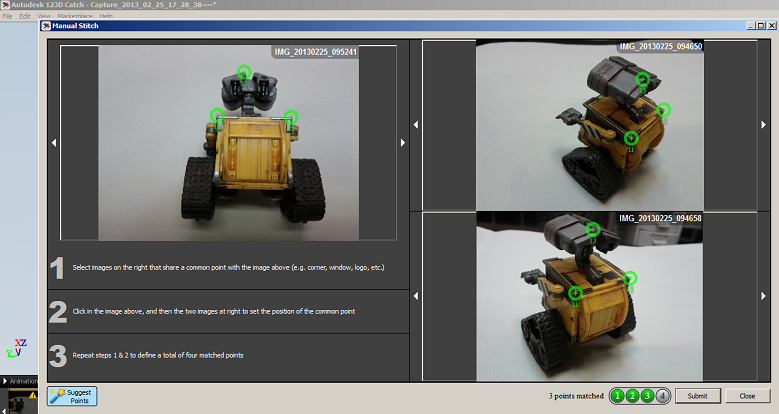Select marker 11 in image IMG_20130225_094650

[x=631, y=138]
